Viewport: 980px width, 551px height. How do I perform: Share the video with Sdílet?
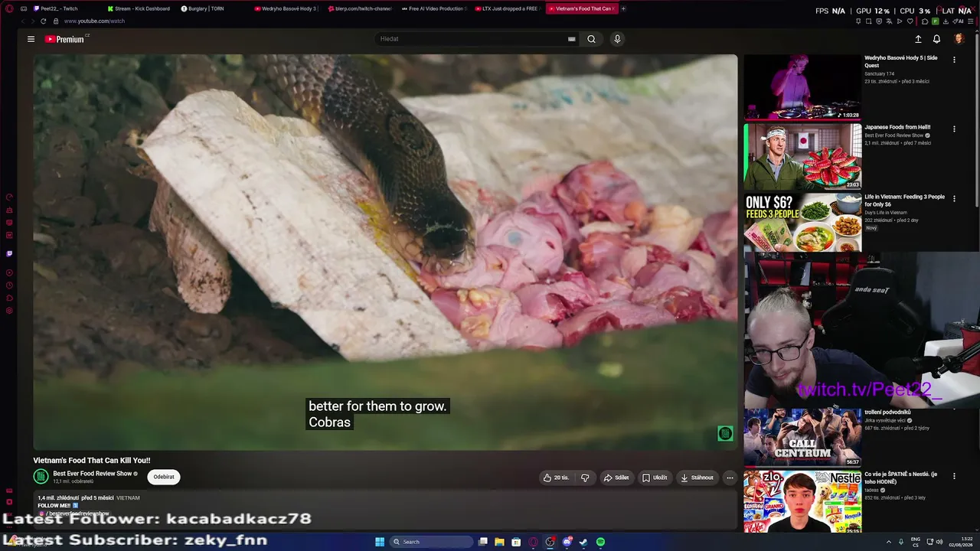click(x=616, y=478)
